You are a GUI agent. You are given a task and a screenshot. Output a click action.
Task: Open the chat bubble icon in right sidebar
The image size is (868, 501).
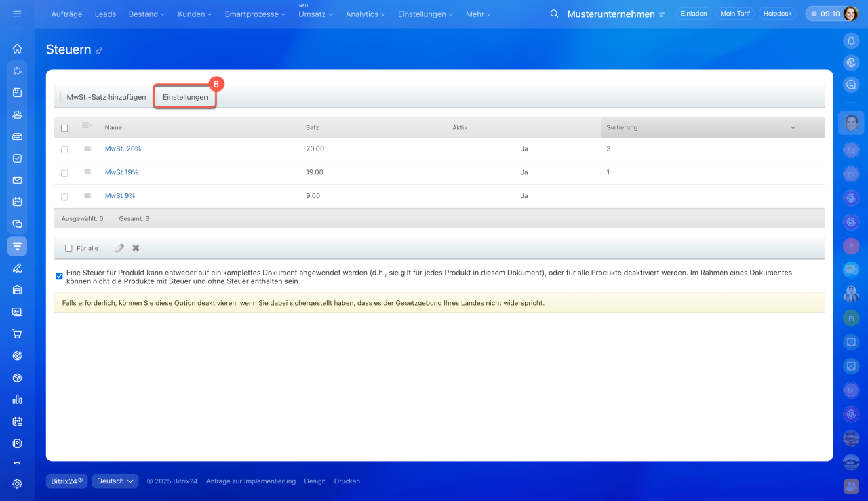pyautogui.click(x=851, y=85)
